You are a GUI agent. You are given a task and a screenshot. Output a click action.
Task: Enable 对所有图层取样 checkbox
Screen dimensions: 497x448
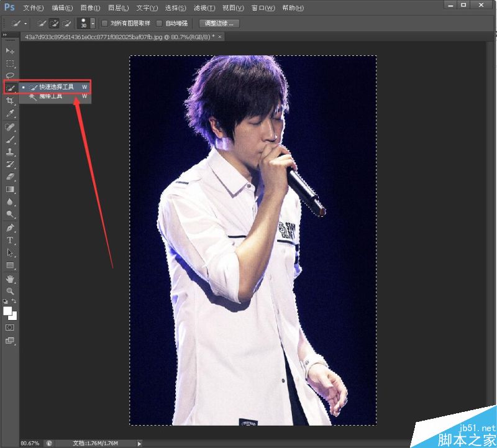point(104,23)
